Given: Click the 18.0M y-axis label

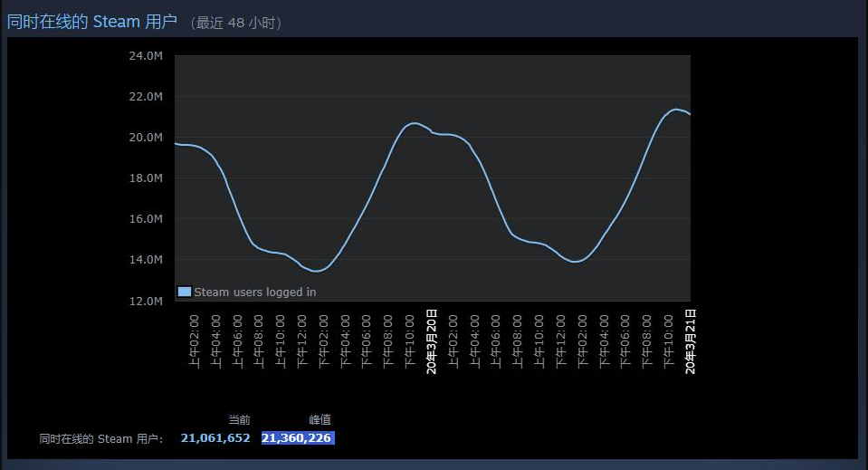Looking at the screenshot, I should 146,177.
